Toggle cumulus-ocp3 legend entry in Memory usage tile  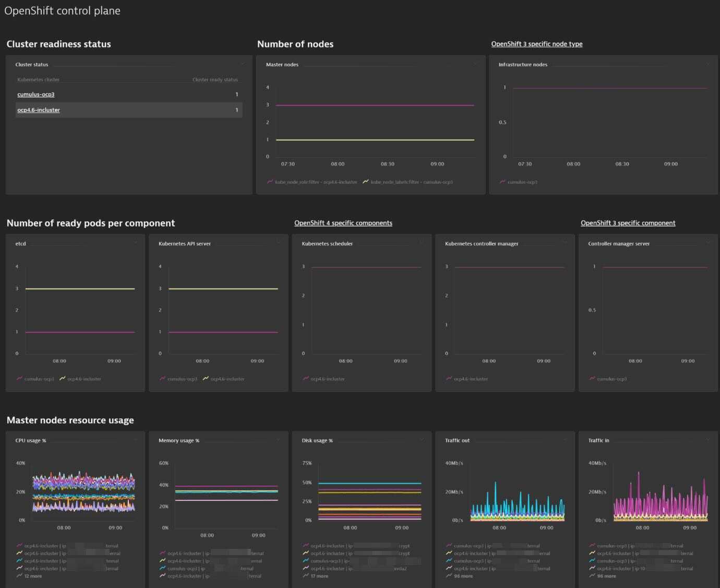[206, 569]
